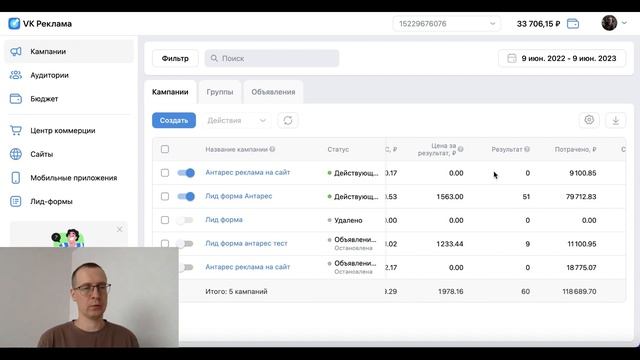Click the people icon for Аудитории
This screenshot has height=360, width=640.
tap(16, 75)
